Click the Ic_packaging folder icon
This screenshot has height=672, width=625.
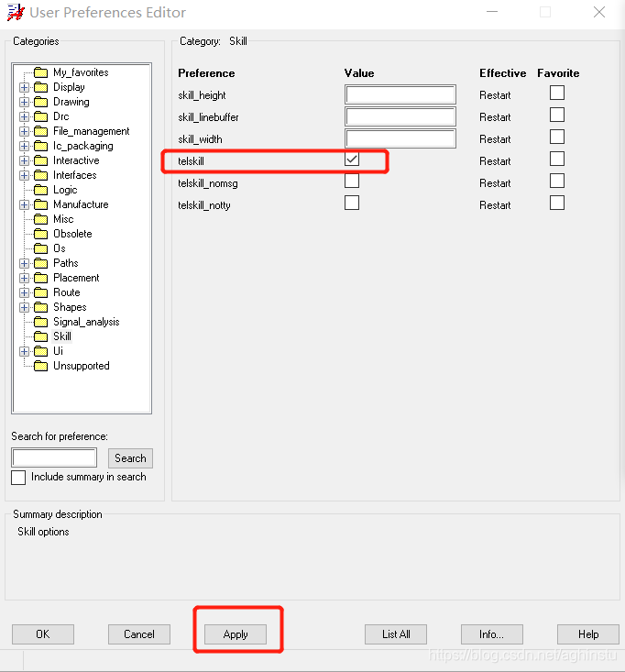point(40,146)
